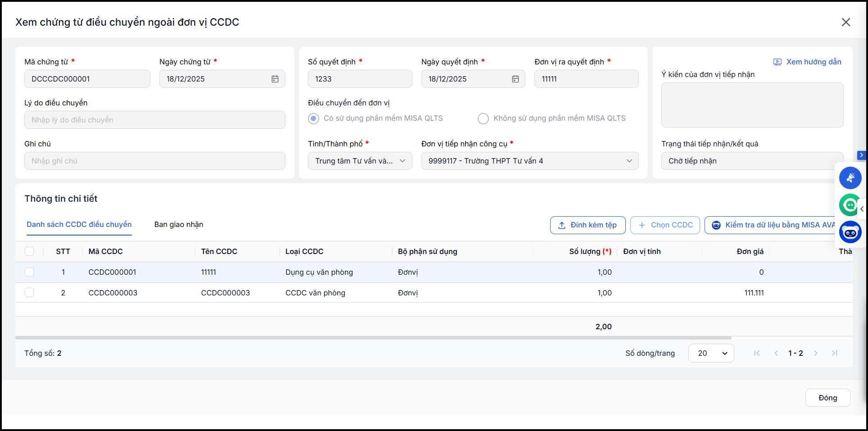
Task: Click the Số quyết định field
Action: pyautogui.click(x=360, y=79)
